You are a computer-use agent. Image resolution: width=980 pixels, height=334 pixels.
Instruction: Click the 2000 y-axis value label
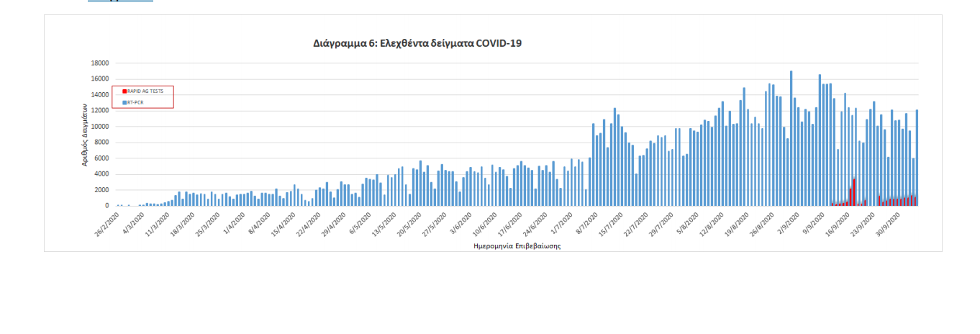101,190
